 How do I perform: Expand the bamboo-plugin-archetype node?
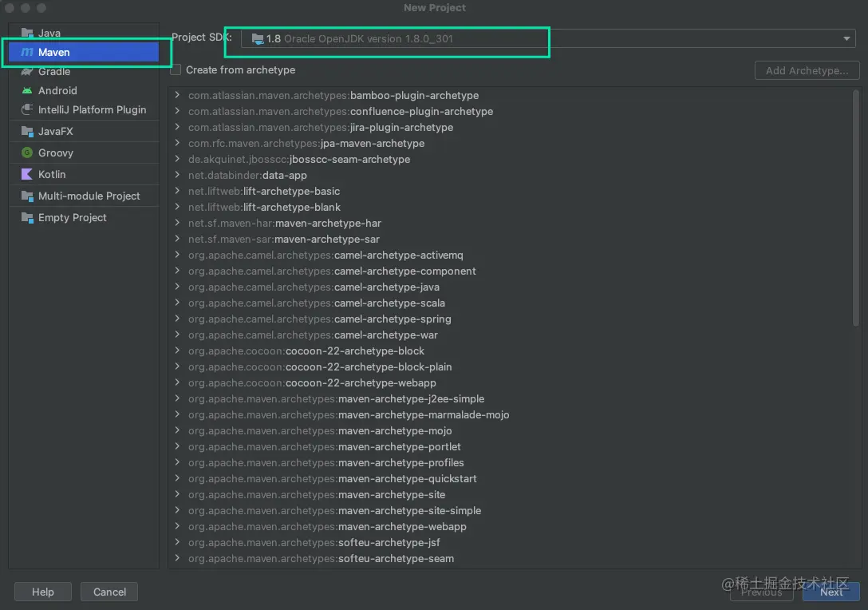click(177, 95)
